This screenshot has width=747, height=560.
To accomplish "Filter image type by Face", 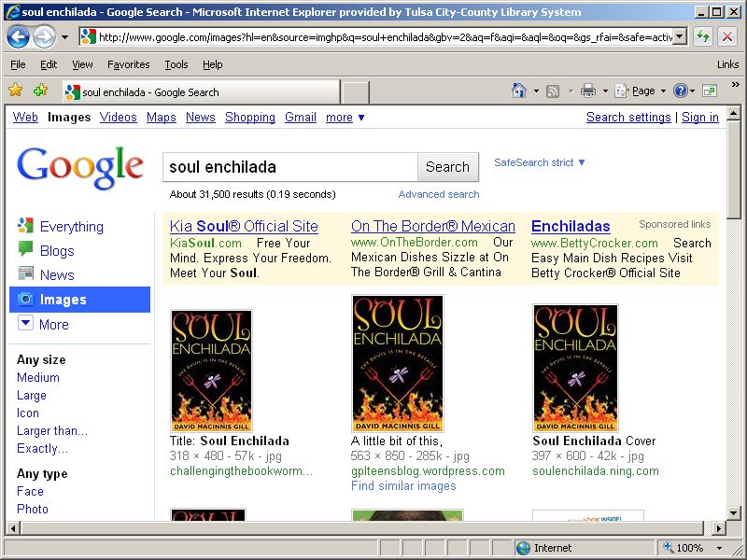I will pyautogui.click(x=30, y=492).
